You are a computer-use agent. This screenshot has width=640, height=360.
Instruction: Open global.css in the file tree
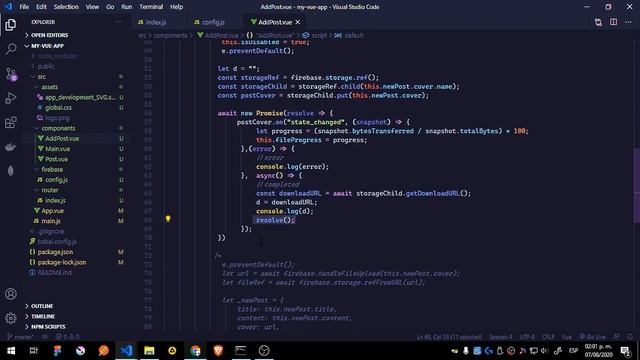pos(58,108)
